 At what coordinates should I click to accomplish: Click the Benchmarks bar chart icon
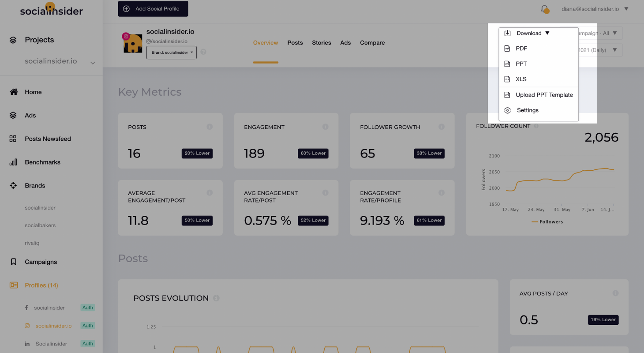[13, 162]
